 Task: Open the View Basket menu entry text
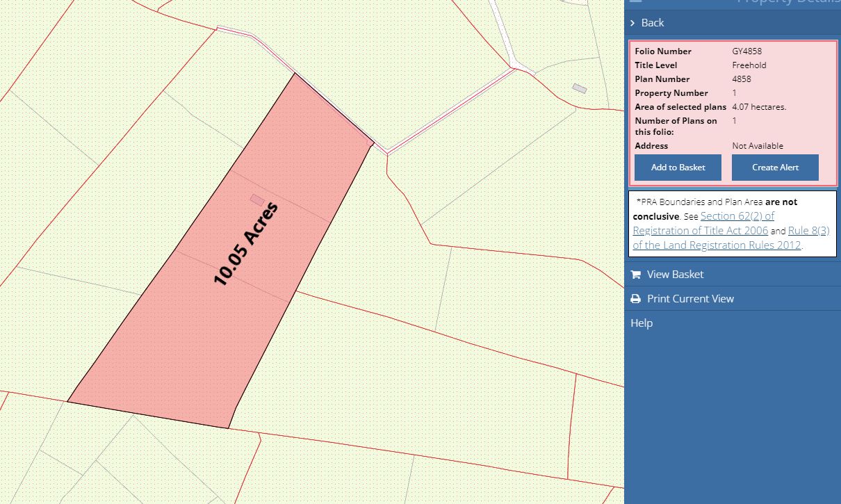(675, 275)
